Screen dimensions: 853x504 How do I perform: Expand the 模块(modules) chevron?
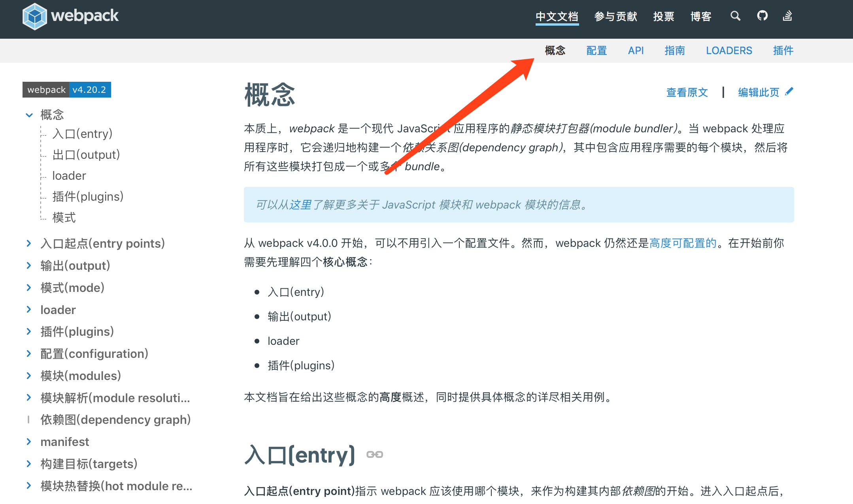point(29,376)
